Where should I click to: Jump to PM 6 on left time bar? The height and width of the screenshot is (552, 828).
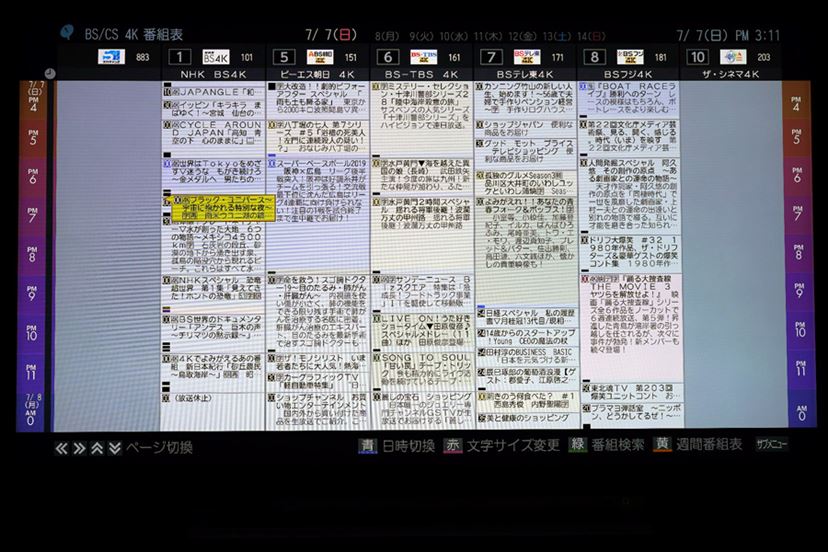(x=33, y=177)
